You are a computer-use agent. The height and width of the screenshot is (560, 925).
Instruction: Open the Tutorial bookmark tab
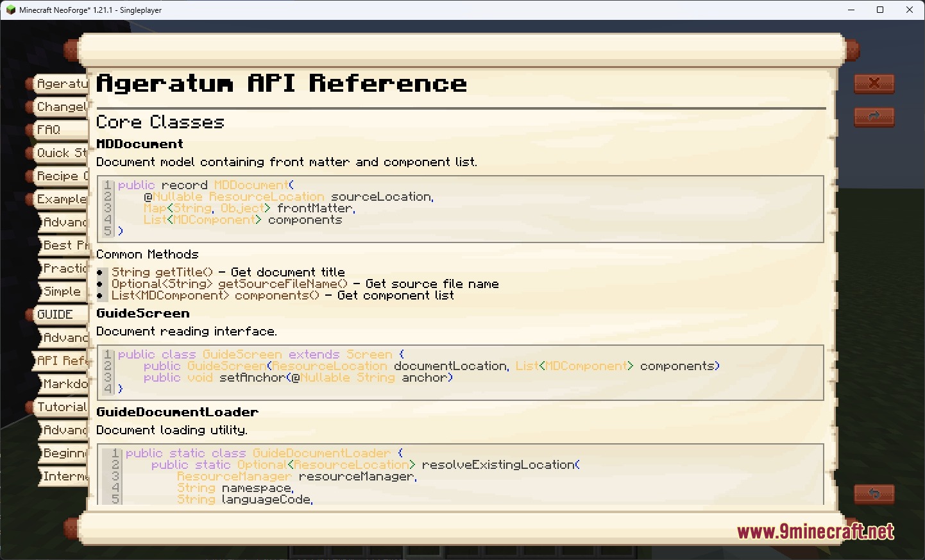tap(58, 407)
